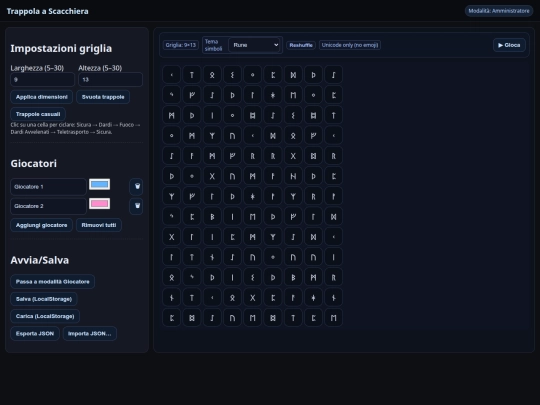Delete Giocatore 1 with its trash icon

tap(136, 187)
